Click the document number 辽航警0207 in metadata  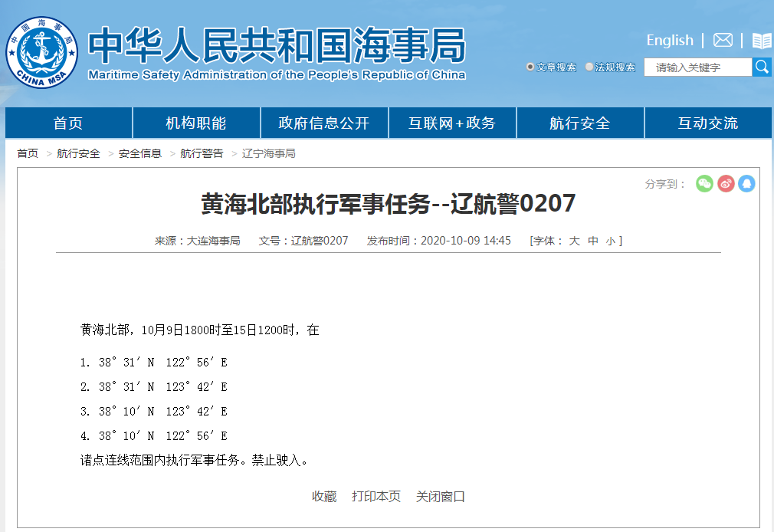point(320,241)
